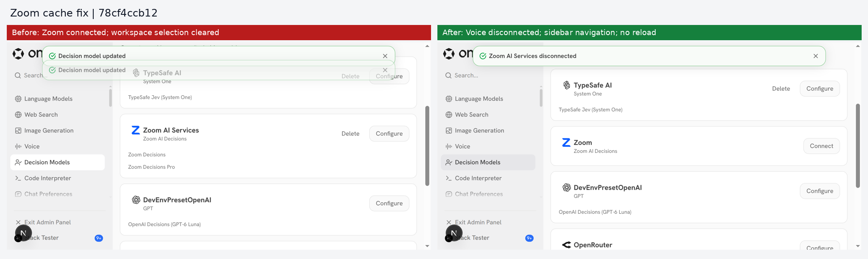Delete Zoom AI Services in Before panel

point(351,133)
